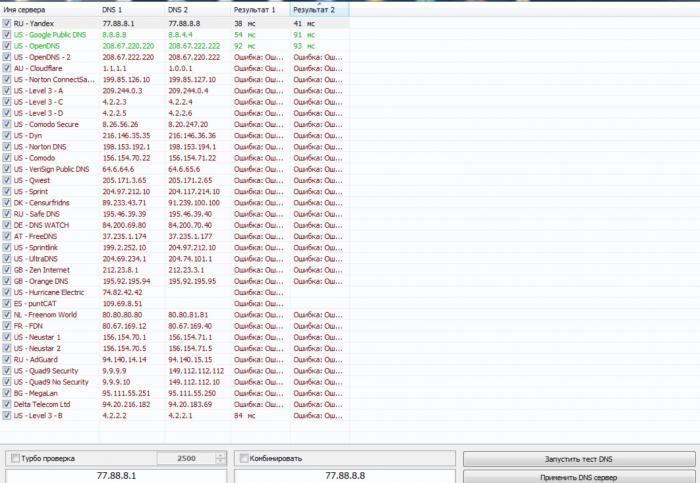Toggle the US - Comodo Secure checkbox
The image size is (700, 483).
7,124
